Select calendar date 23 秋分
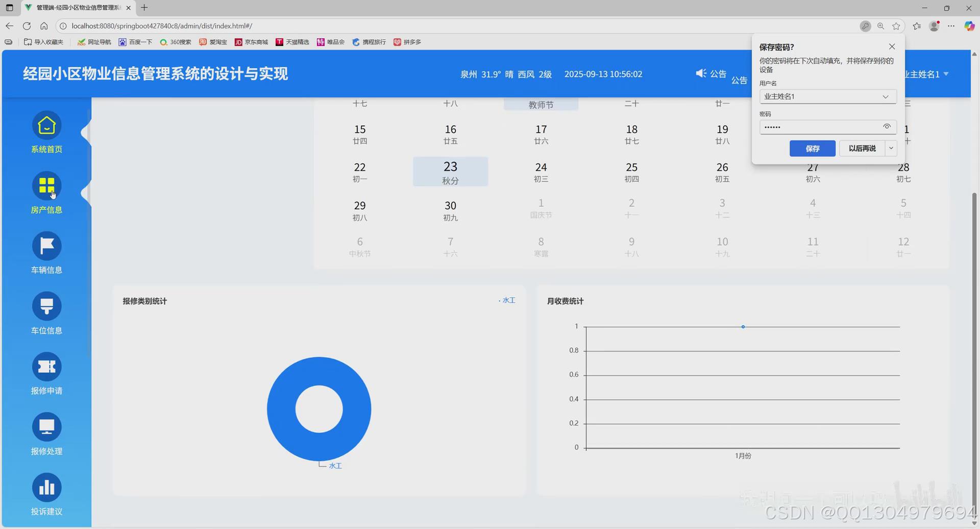 [450, 172]
